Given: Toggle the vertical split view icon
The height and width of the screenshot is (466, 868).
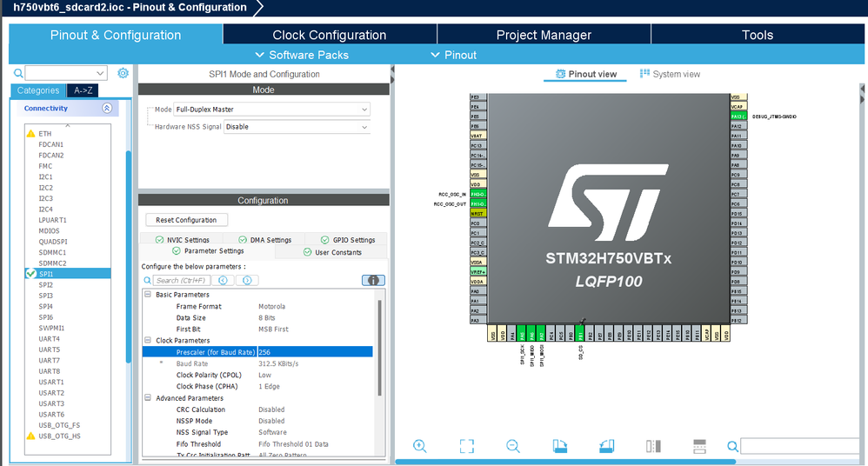Looking at the screenshot, I should click(x=653, y=446).
